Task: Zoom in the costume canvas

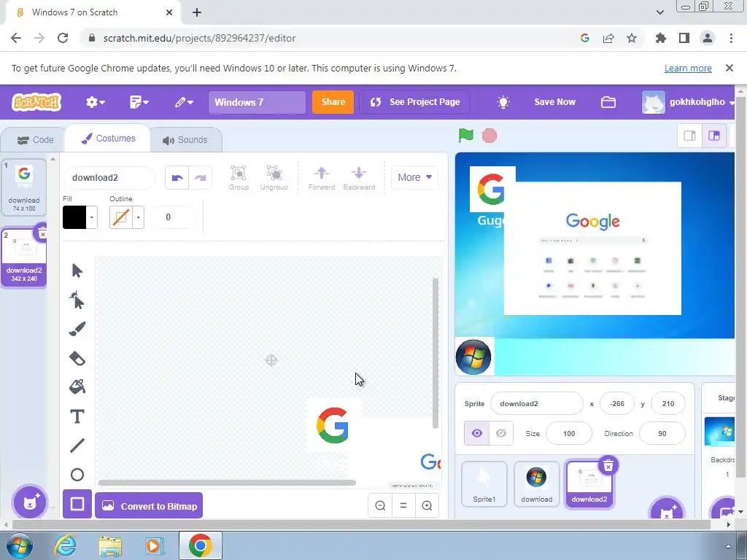Action: [427, 506]
